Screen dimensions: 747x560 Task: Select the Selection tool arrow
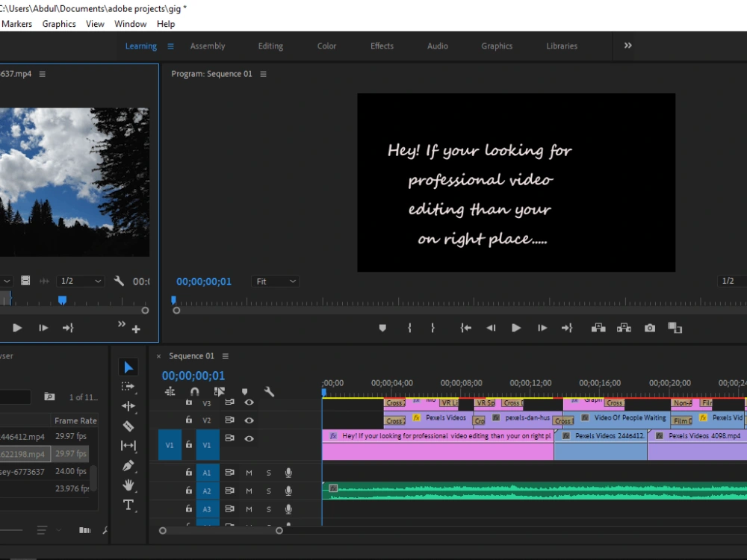click(x=128, y=367)
